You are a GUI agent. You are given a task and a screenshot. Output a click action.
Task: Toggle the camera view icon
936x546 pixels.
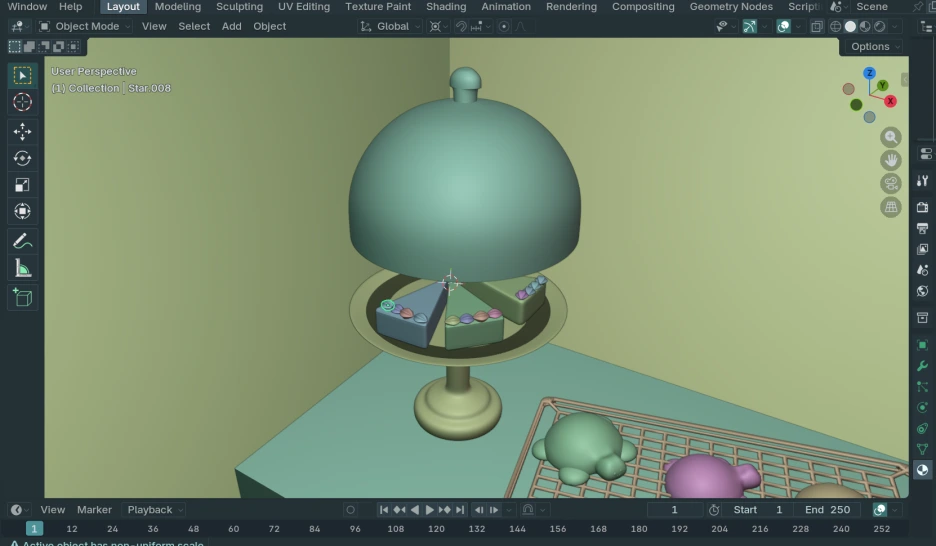click(x=891, y=184)
